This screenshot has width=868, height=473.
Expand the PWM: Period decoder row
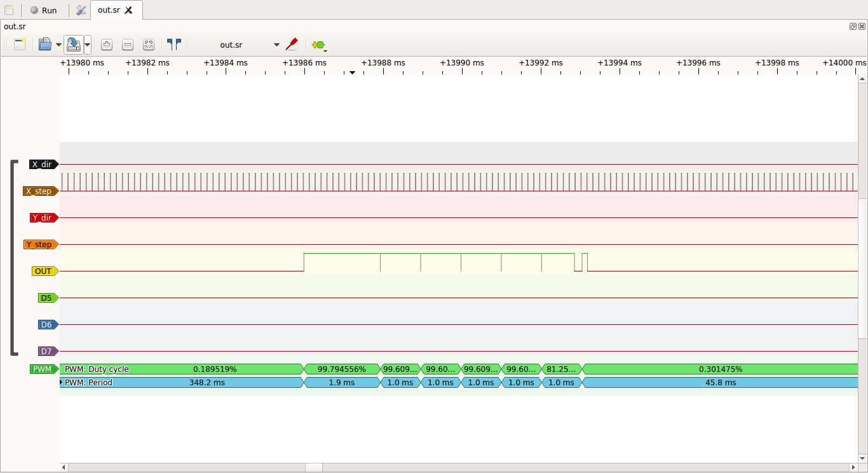click(x=60, y=382)
